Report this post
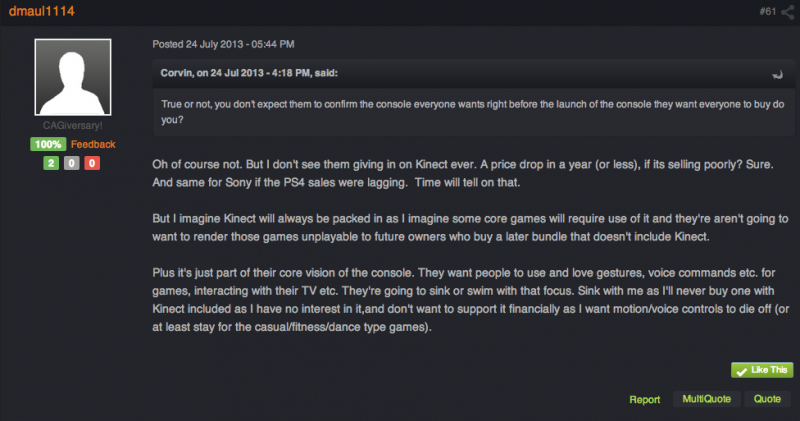This screenshot has height=421, width=800. click(644, 400)
